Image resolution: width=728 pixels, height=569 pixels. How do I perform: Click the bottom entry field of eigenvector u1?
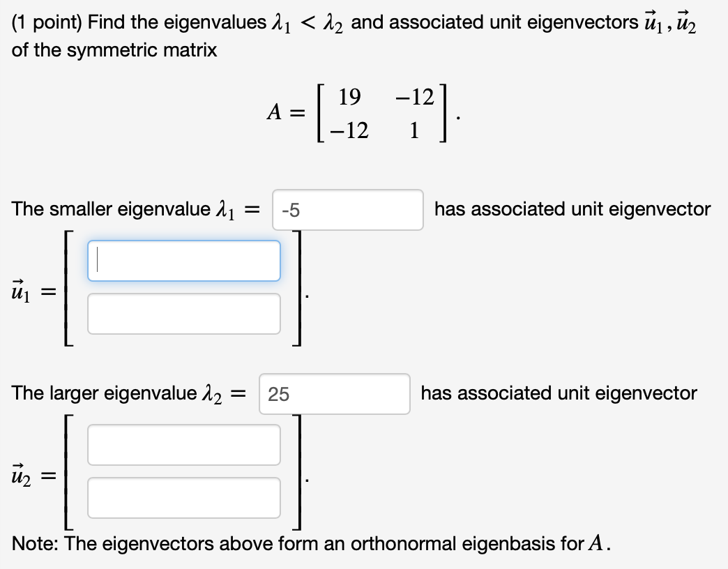pyautogui.click(x=183, y=314)
